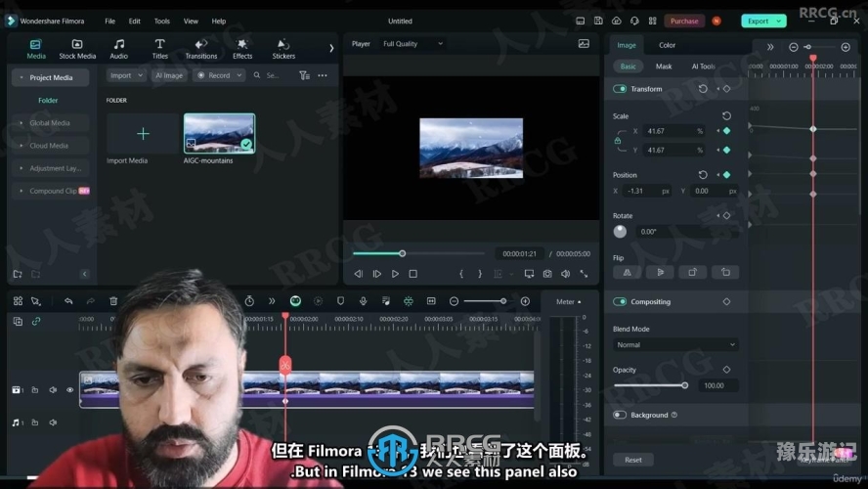Viewport: 868px width, 489px height.
Task: Open the Effects tab
Action: (241, 49)
